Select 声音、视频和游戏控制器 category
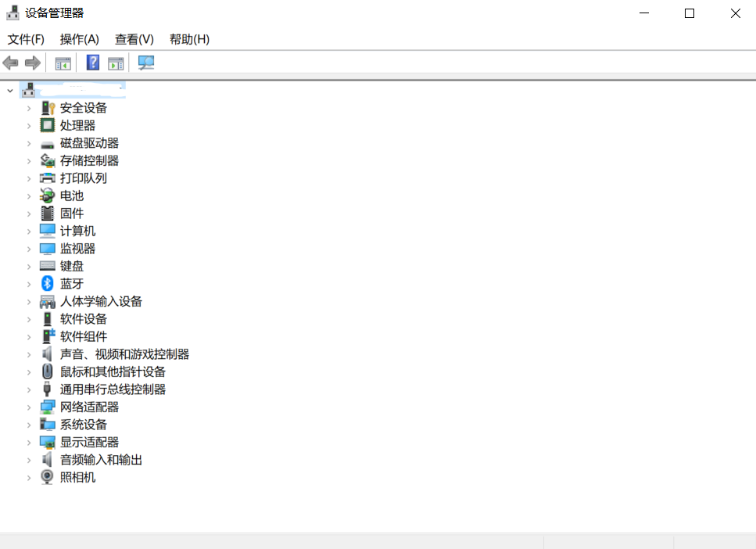This screenshot has width=756, height=549. 124,354
